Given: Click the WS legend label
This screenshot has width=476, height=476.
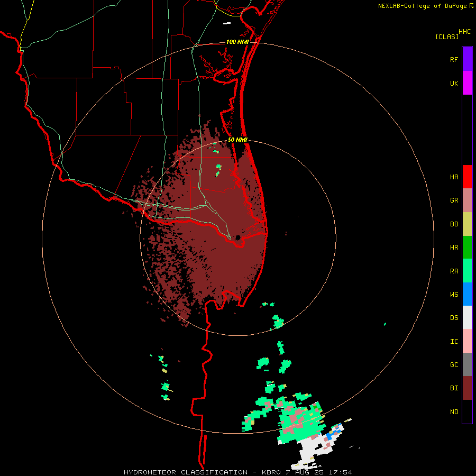Looking at the screenshot, I should tap(454, 295).
